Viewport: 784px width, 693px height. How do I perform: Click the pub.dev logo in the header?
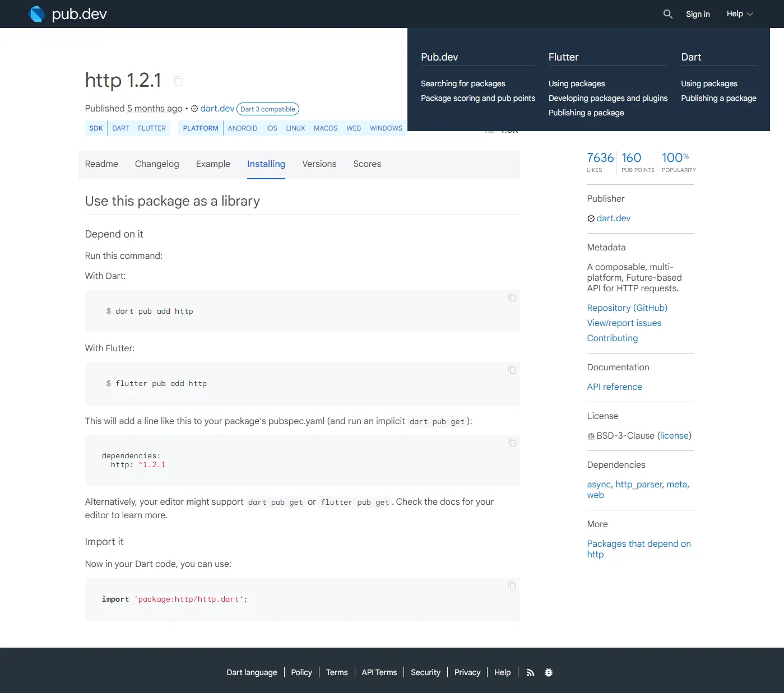[x=67, y=14]
